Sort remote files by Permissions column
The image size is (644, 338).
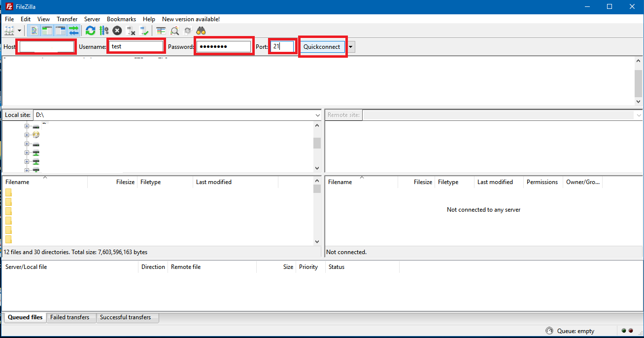point(543,182)
